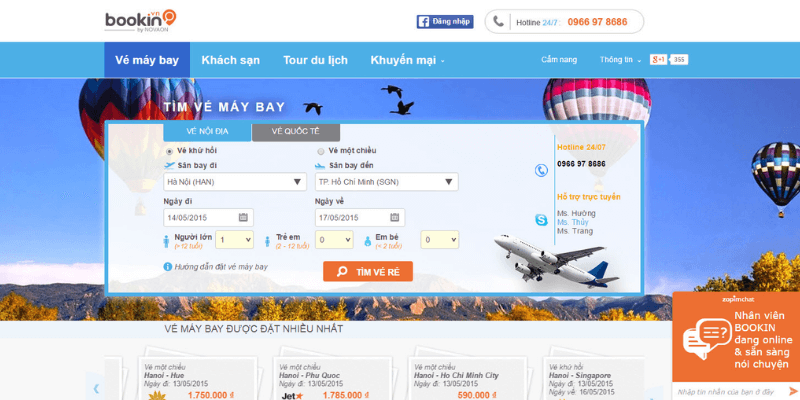Image resolution: width=800 pixels, height=400 pixels.
Task: Open the Người lớn passenger count dropdown
Action: pos(234,239)
